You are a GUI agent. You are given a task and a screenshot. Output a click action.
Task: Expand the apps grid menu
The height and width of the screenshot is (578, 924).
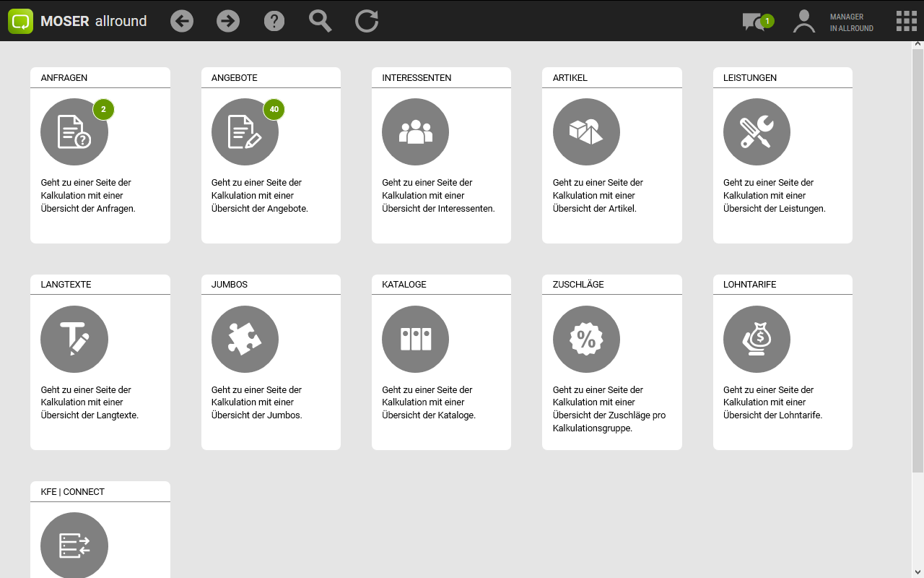pyautogui.click(x=906, y=21)
